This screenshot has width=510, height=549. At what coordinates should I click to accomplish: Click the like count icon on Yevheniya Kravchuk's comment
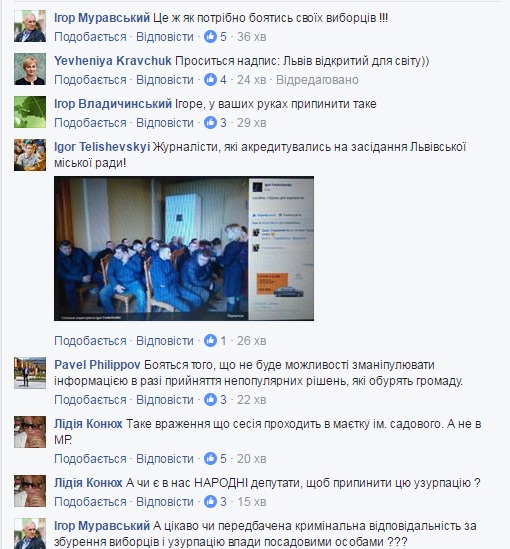[x=210, y=79]
